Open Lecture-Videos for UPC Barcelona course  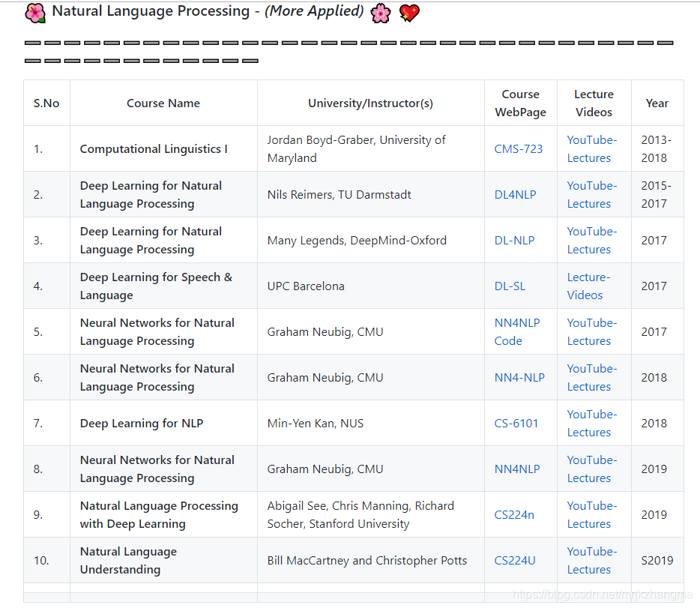[588, 286]
